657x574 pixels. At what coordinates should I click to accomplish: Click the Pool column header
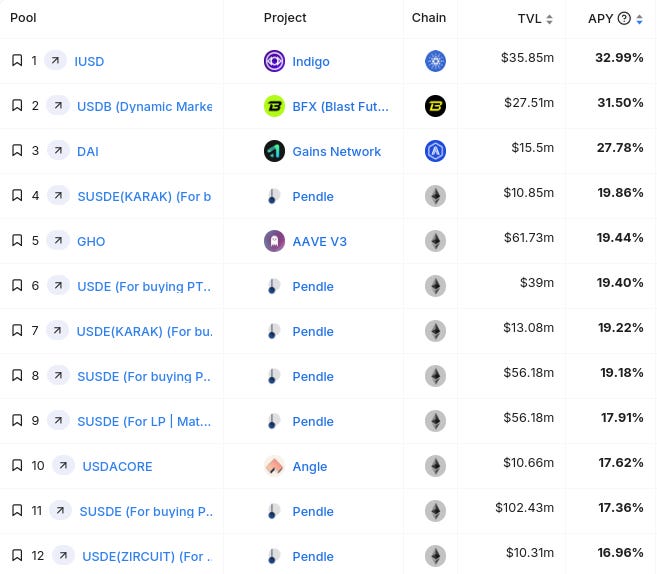tap(23, 18)
